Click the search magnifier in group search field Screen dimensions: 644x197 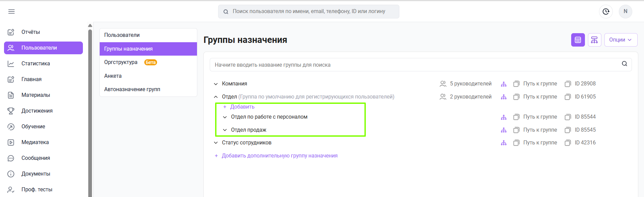624,64
